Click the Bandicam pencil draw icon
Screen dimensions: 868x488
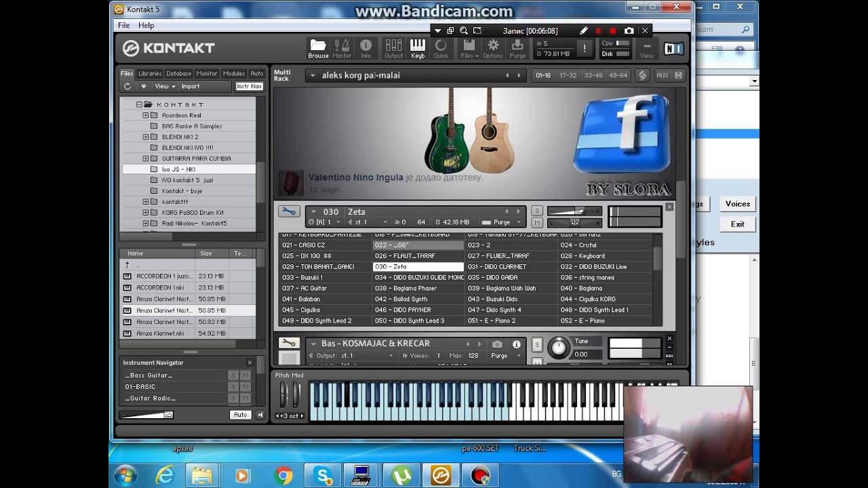coord(583,30)
